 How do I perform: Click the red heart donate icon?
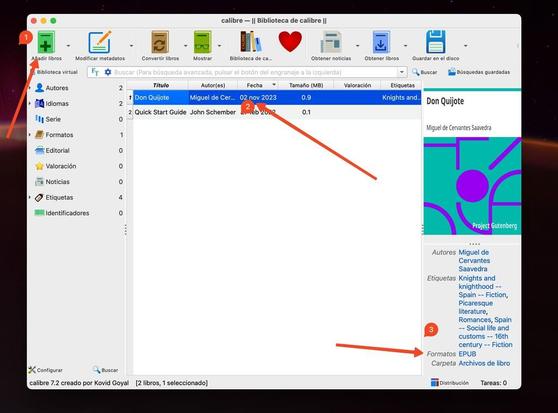[x=290, y=42]
